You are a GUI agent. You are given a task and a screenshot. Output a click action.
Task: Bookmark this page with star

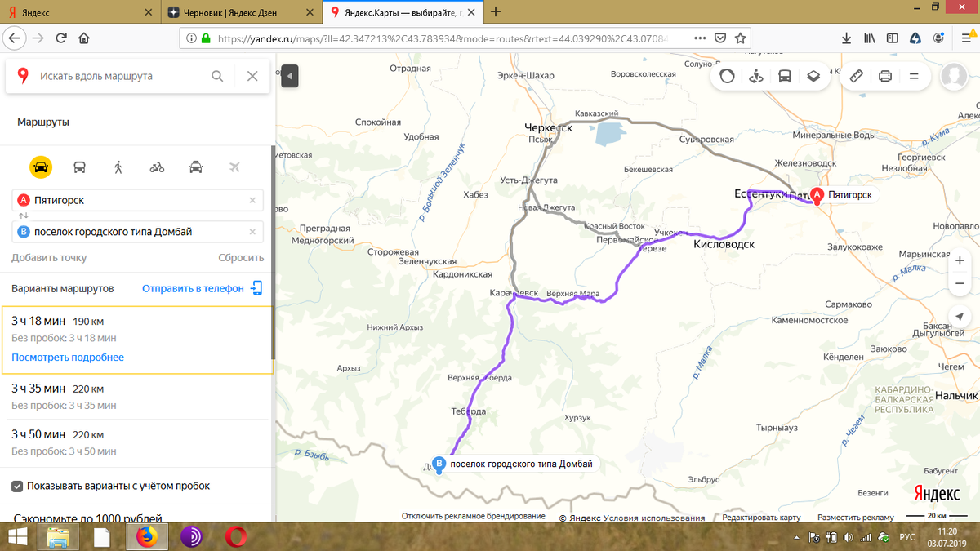(x=740, y=38)
